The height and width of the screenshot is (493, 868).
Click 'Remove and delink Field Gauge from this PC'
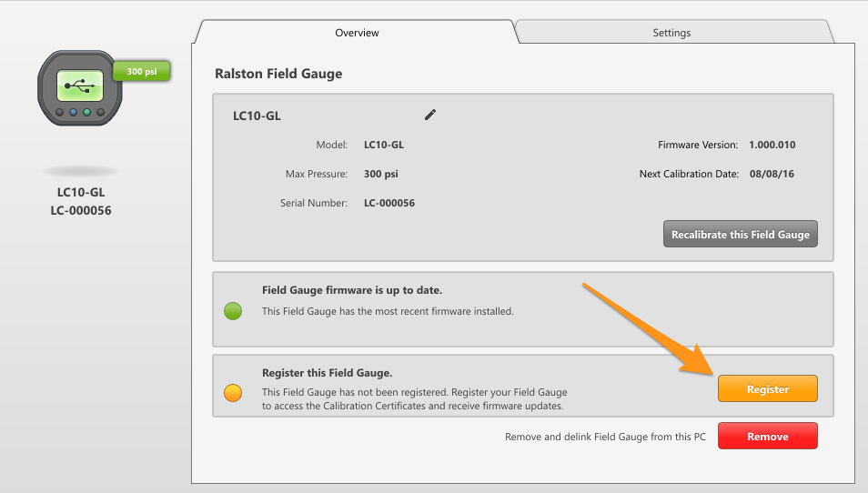[606, 438]
